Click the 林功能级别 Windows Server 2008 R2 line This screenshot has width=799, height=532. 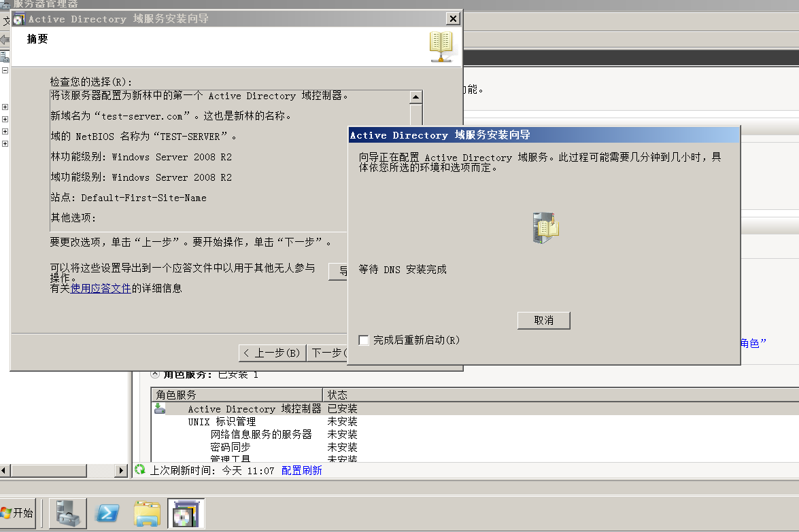point(141,157)
